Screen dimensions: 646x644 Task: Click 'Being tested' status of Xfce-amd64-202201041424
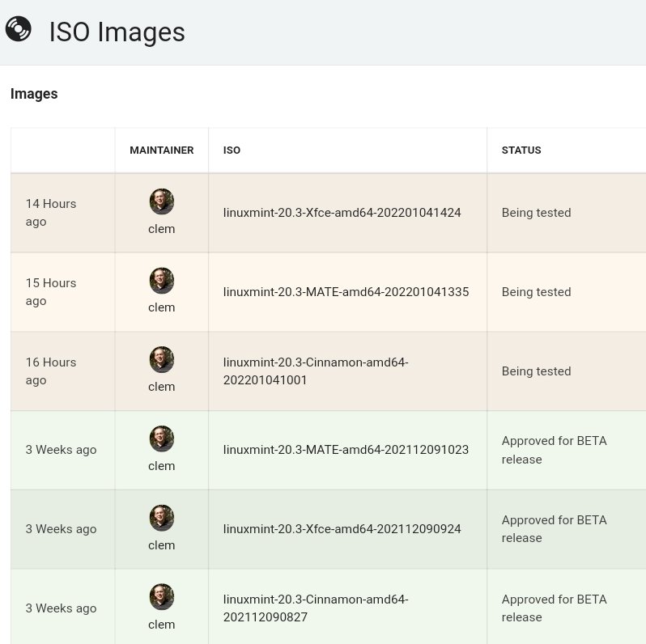pos(537,213)
